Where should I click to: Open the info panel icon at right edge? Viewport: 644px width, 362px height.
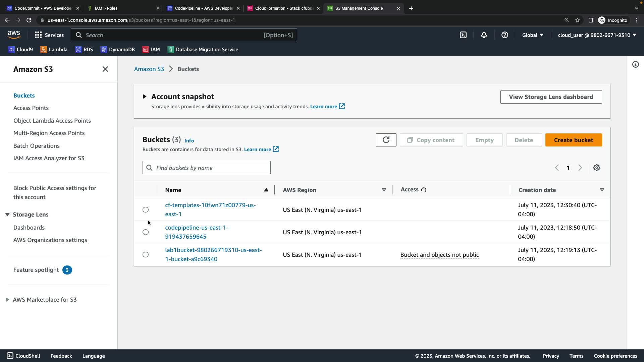(635, 64)
